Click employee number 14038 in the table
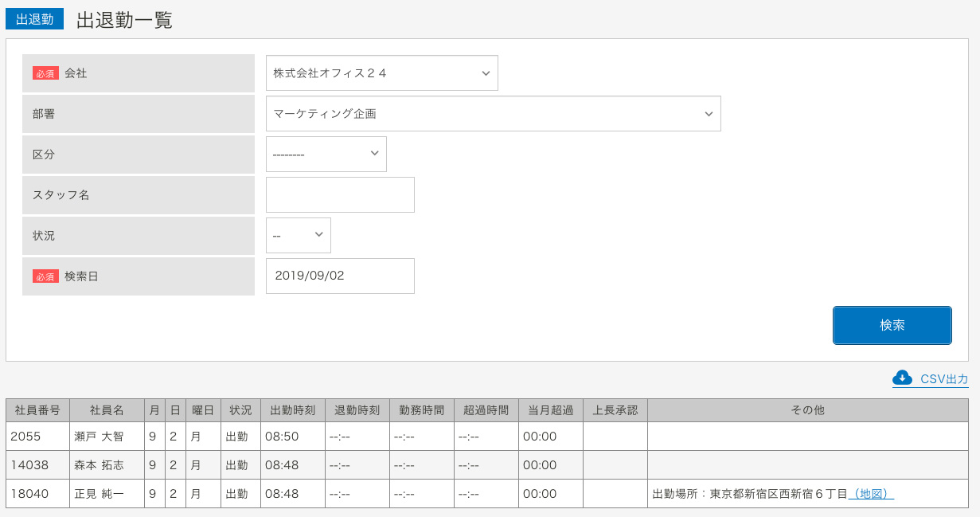Viewport: 980px width, 517px height. 37,464
